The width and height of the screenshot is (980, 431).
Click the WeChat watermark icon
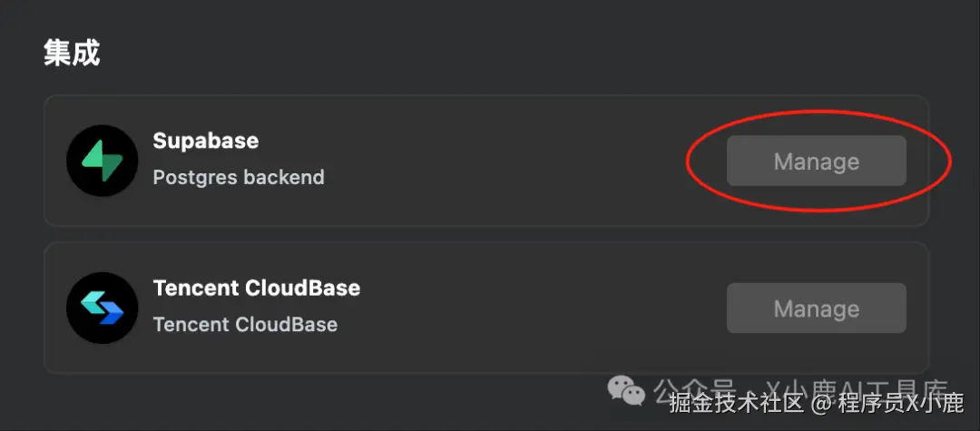[x=626, y=388]
